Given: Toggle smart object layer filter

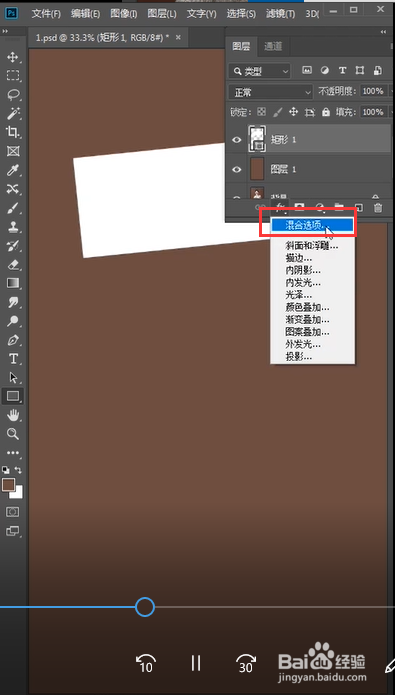Looking at the screenshot, I should coord(377,70).
